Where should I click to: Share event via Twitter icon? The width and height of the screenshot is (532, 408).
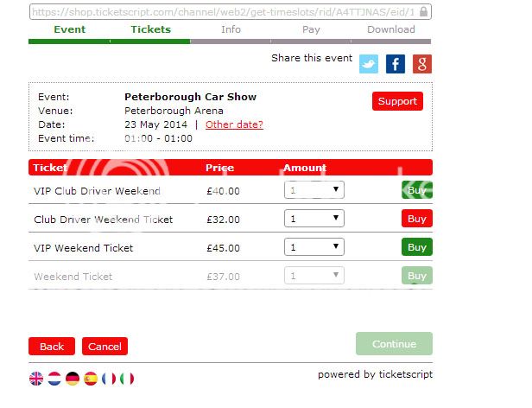tap(369, 64)
